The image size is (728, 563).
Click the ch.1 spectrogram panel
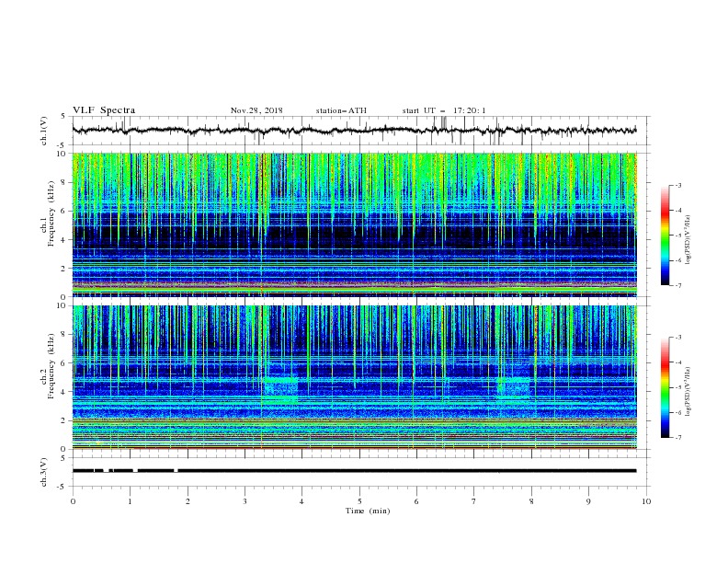point(354,224)
